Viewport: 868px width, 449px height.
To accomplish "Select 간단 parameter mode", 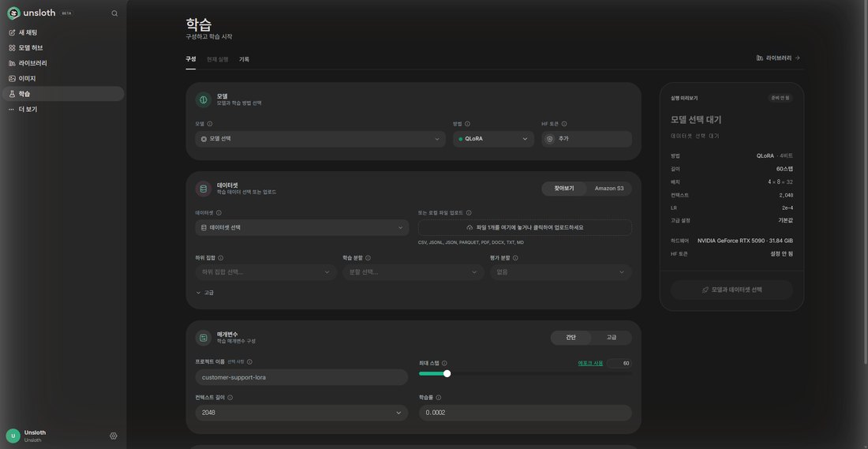I will coord(571,338).
